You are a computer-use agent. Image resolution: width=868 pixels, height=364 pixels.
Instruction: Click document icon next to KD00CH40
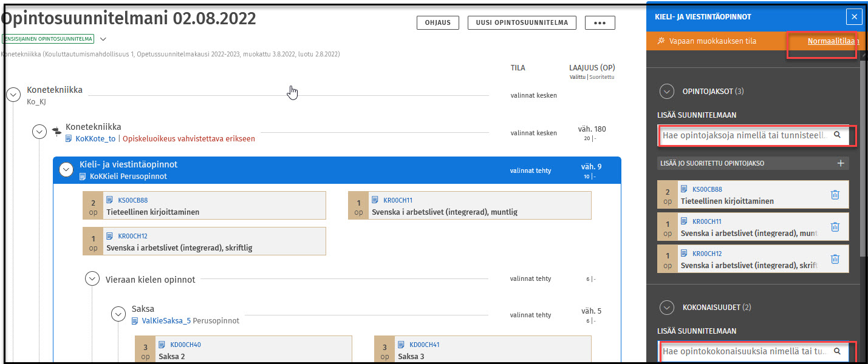point(162,345)
